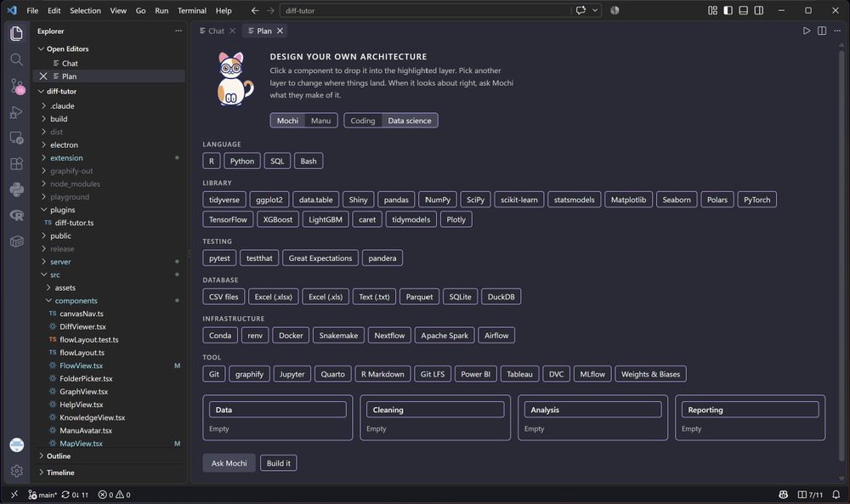Select the Manu tutor toggle

click(320, 121)
